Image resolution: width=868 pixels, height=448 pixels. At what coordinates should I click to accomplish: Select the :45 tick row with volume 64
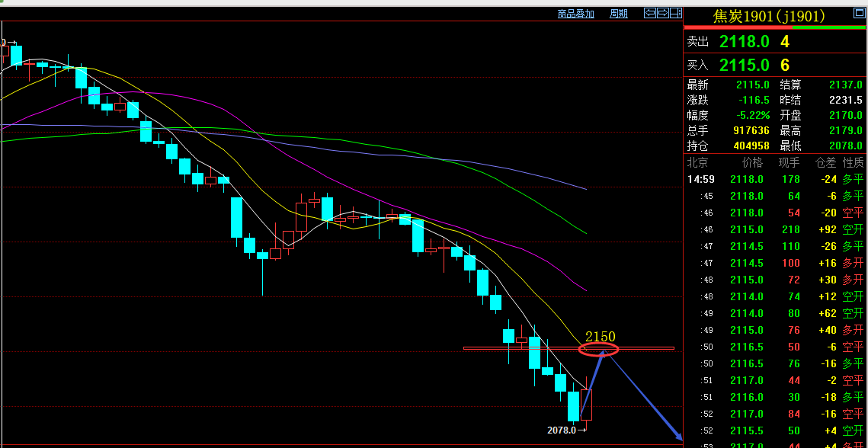(775, 196)
